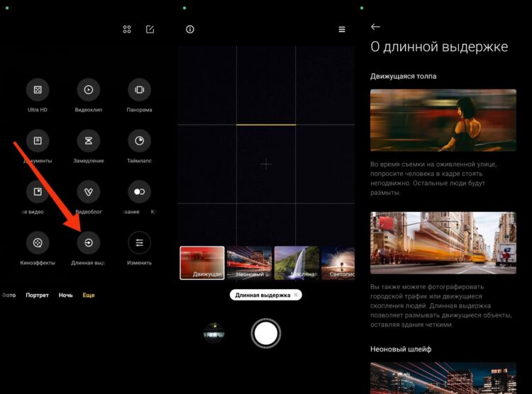Expand the hamburger settings menu
Screen dimensions: 532x394
click(x=342, y=30)
